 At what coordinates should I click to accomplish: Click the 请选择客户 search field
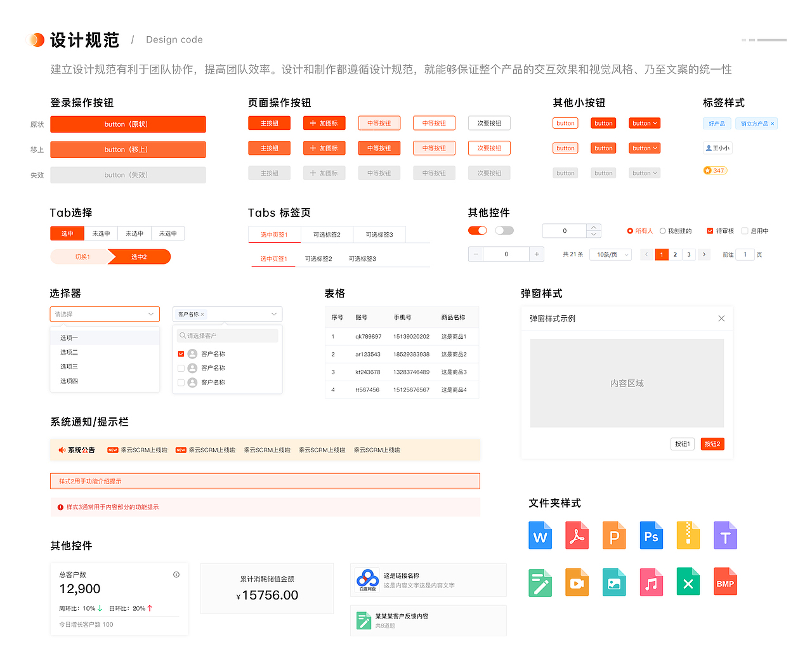point(227,336)
